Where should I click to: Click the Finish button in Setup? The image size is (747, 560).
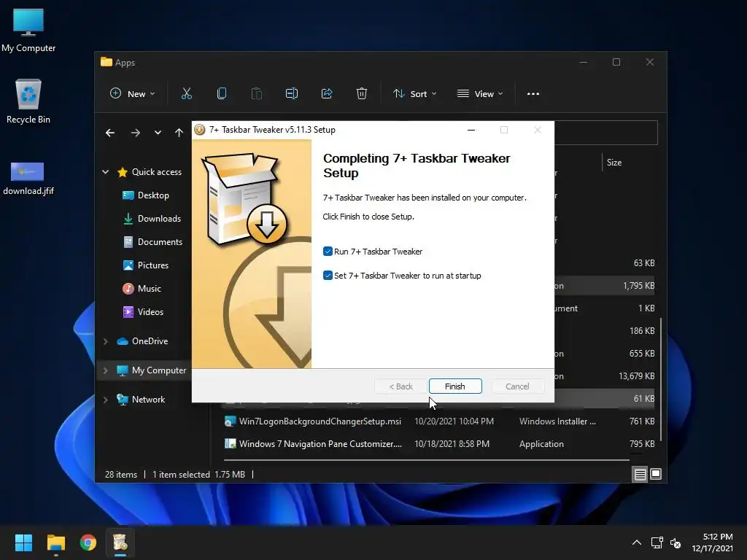click(x=455, y=386)
